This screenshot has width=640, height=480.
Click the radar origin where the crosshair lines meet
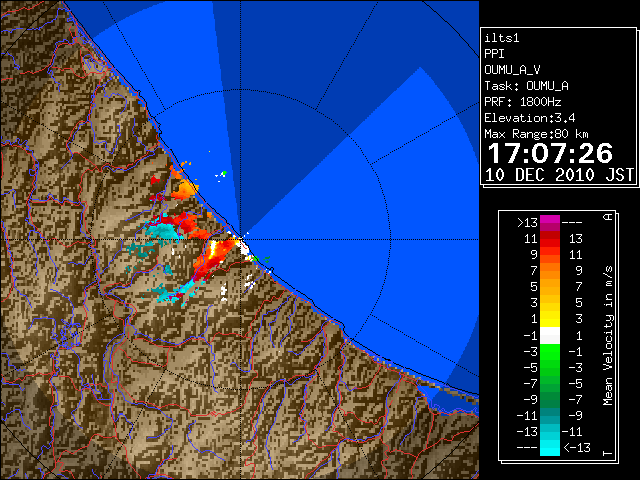[241, 239]
